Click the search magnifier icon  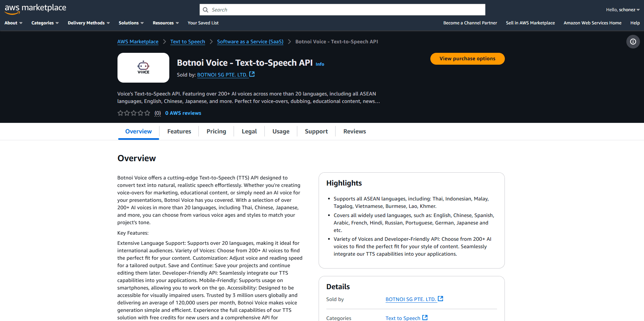tap(205, 10)
